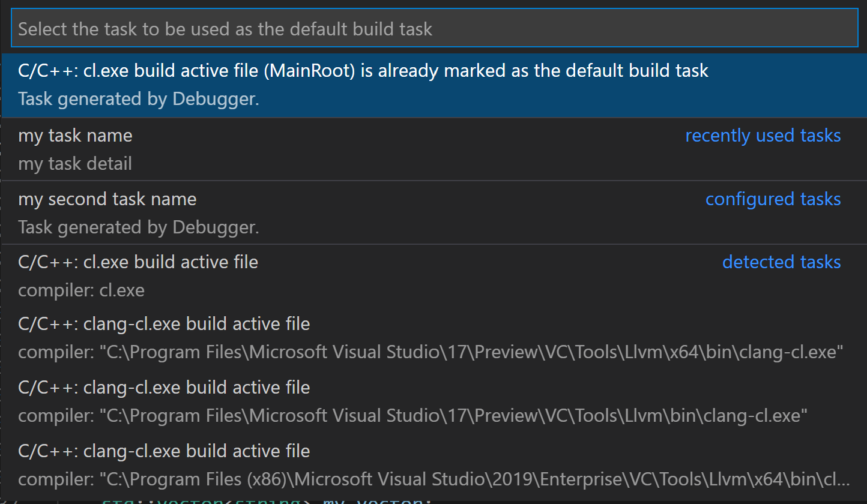This screenshot has width=867, height=504.
Task: Select 'my second task name' configured task
Action: pyautogui.click(x=107, y=199)
